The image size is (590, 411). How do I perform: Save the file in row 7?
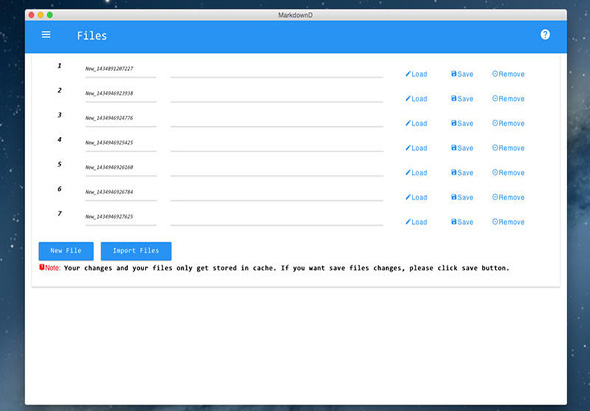tap(462, 222)
